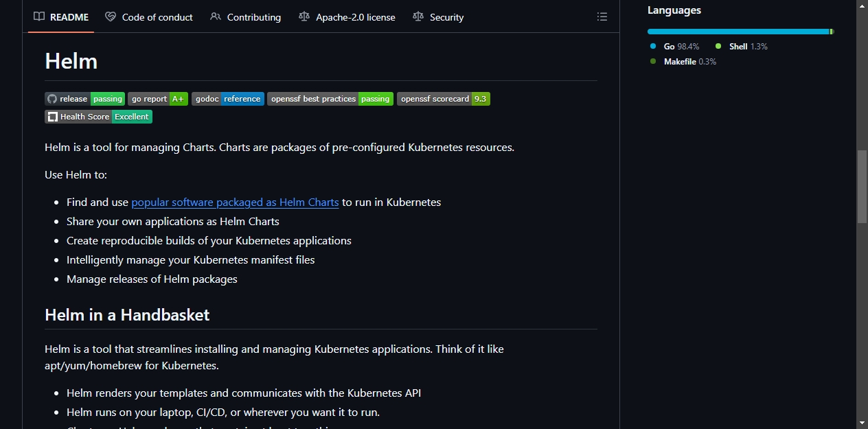The height and width of the screenshot is (429, 868).
Task: Click the Languages progress bar
Action: tap(740, 32)
